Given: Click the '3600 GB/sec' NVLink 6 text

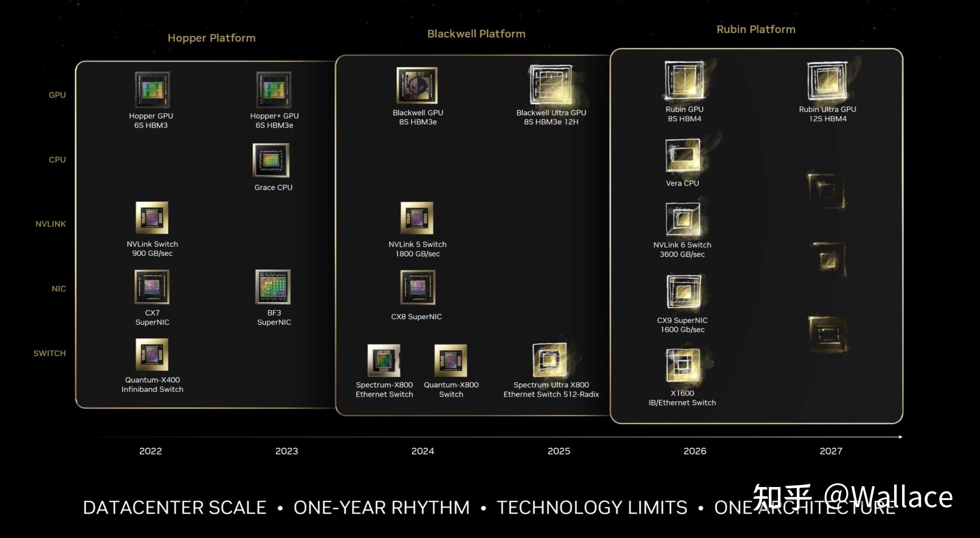Looking at the screenshot, I should [682, 254].
